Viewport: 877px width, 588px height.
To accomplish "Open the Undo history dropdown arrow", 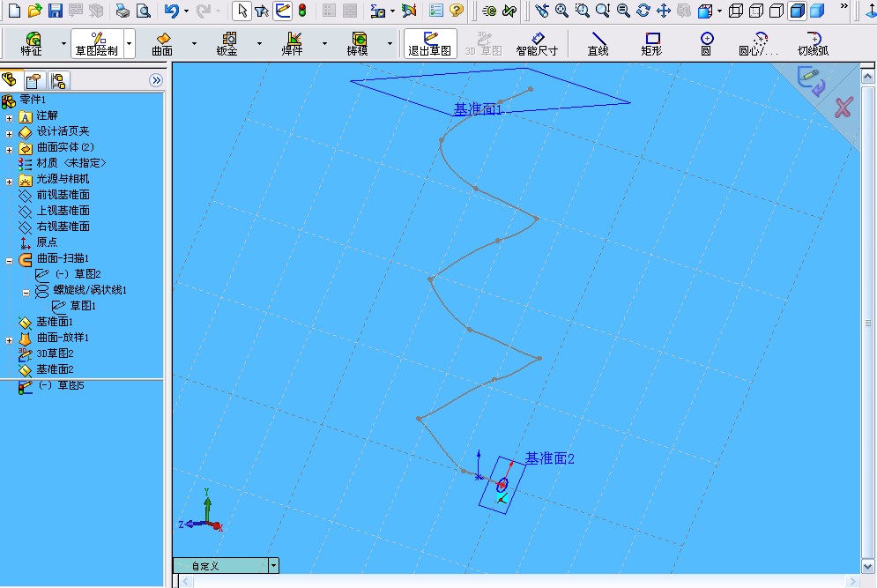I will [186, 11].
